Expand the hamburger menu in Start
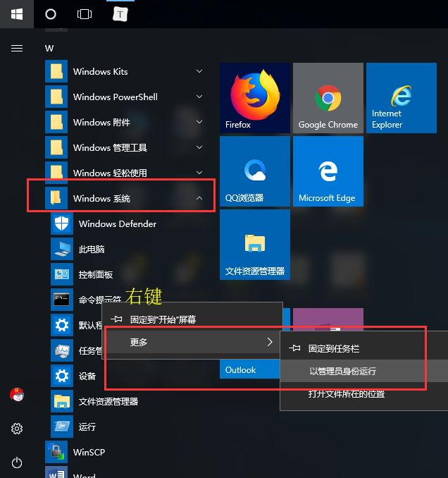Image resolution: width=448 pixels, height=478 pixels. (17, 48)
